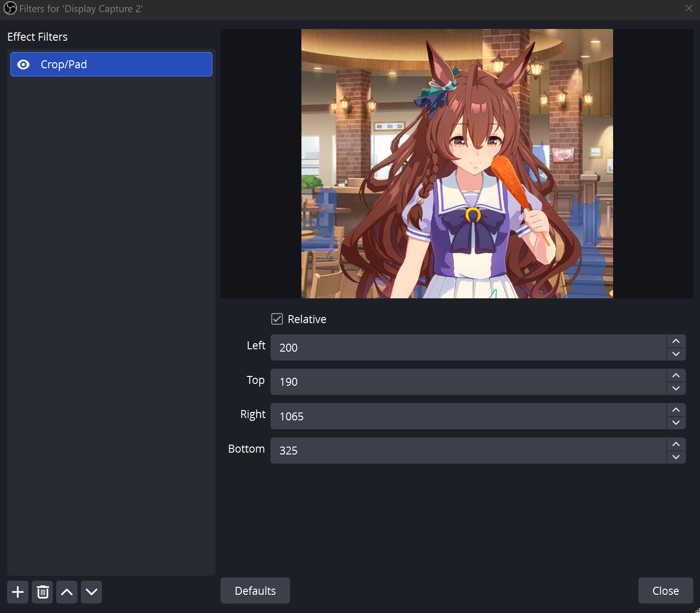Close the window with the title bar X
The height and width of the screenshot is (613, 700).
689,8
